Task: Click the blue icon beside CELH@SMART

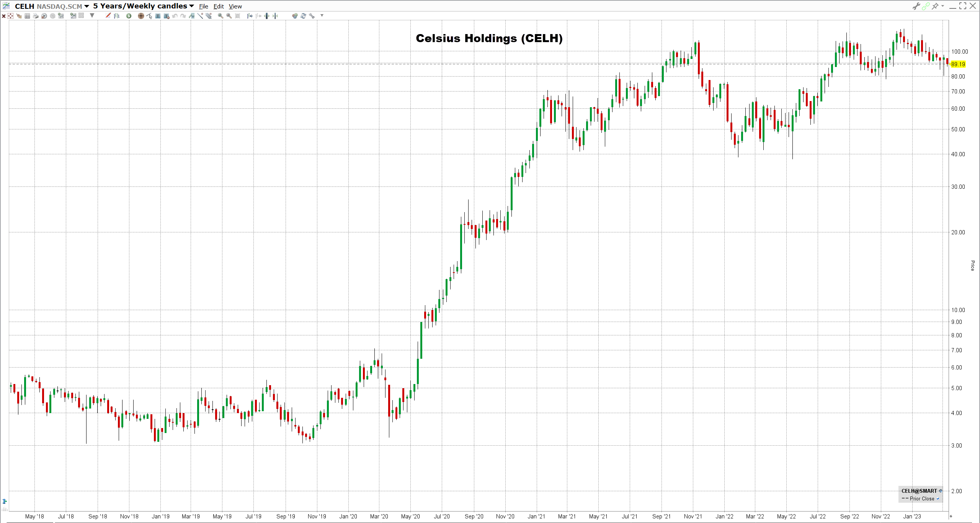Action: click(941, 491)
